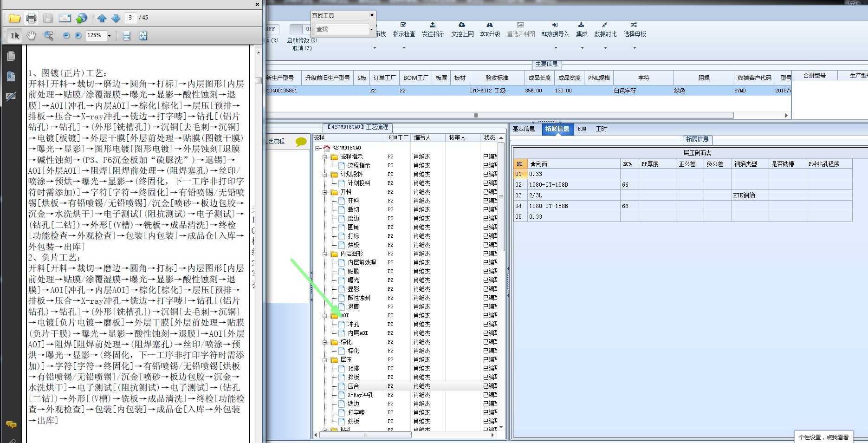Toggle the OFF switch at toolbar left
This screenshot has width=868, height=443.
271,29
